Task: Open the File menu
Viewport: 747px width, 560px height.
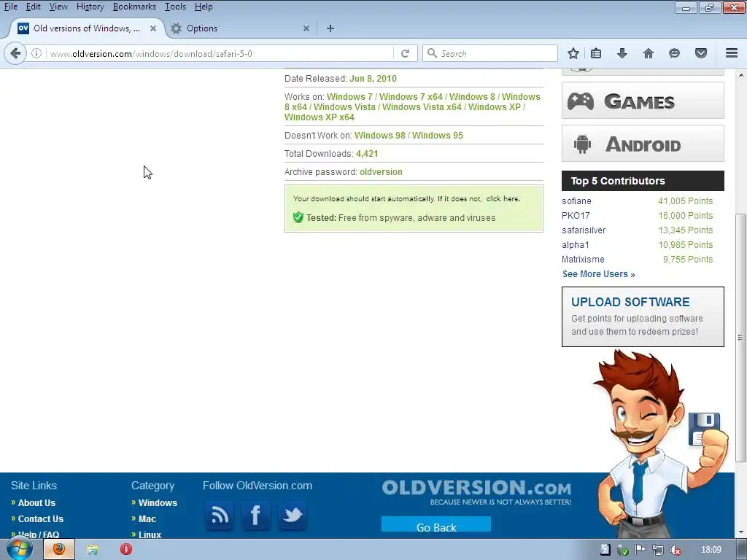Action: pos(10,7)
